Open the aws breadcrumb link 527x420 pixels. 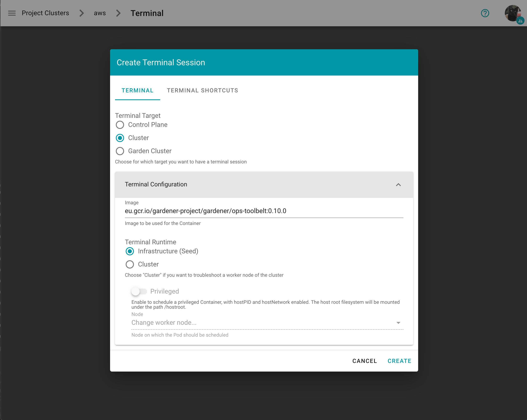click(100, 13)
